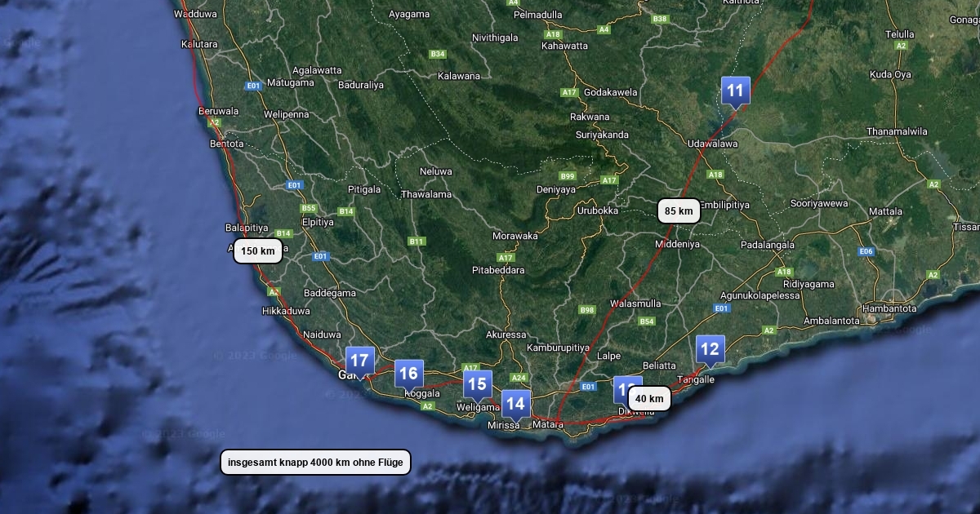Click the Baddegama place name
Viewport: 980px width, 514px height.
pyautogui.click(x=330, y=293)
